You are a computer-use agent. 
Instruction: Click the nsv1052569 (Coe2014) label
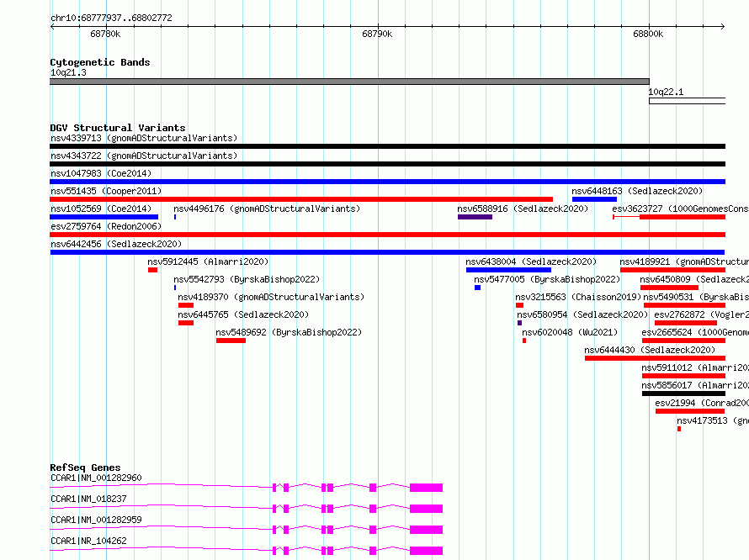tap(101, 209)
